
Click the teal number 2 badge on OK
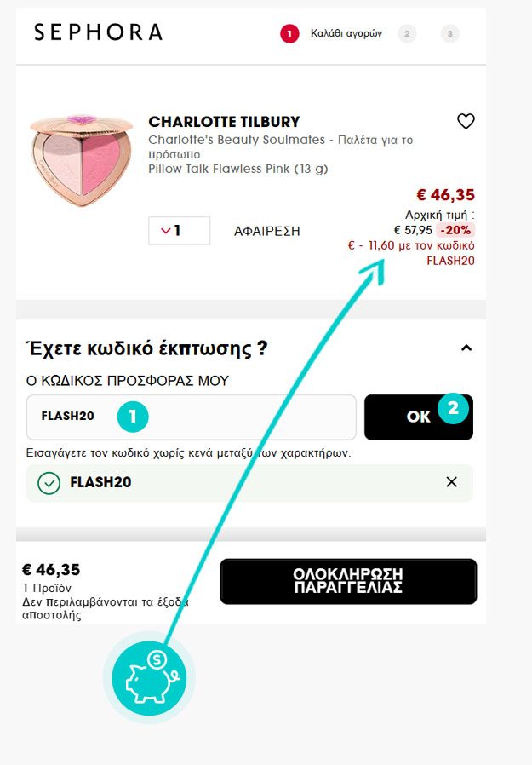[x=453, y=408]
